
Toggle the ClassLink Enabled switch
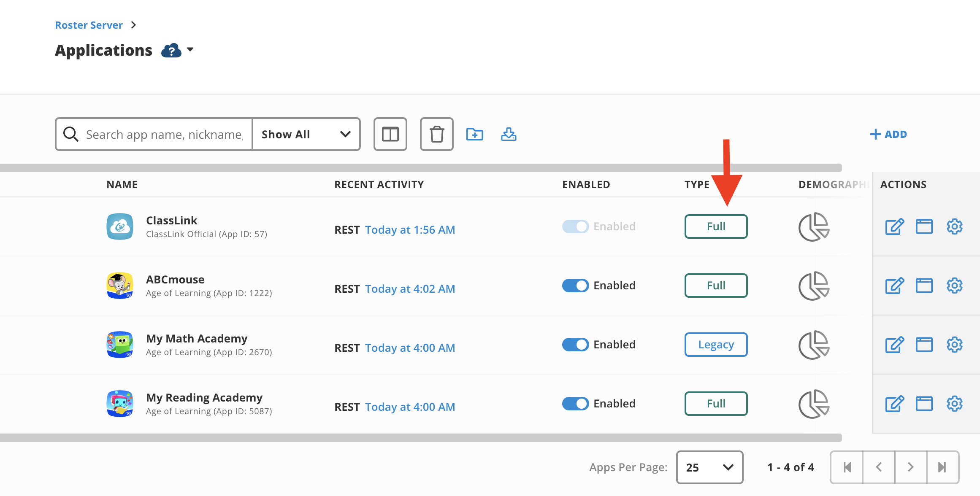click(575, 226)
